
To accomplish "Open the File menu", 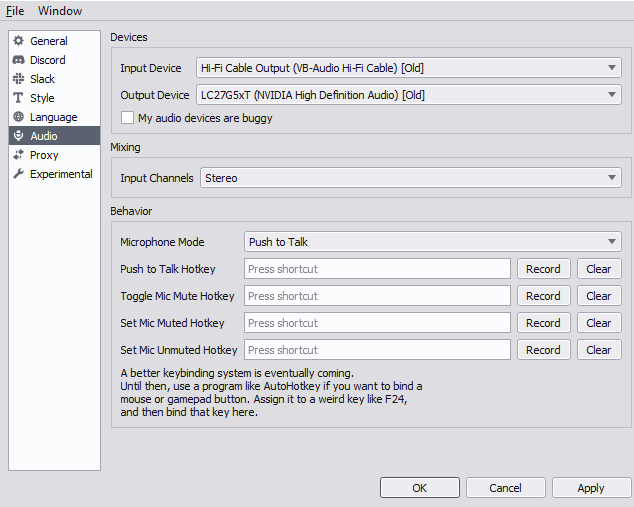I will pyautogui.click(x=15, y=11).
